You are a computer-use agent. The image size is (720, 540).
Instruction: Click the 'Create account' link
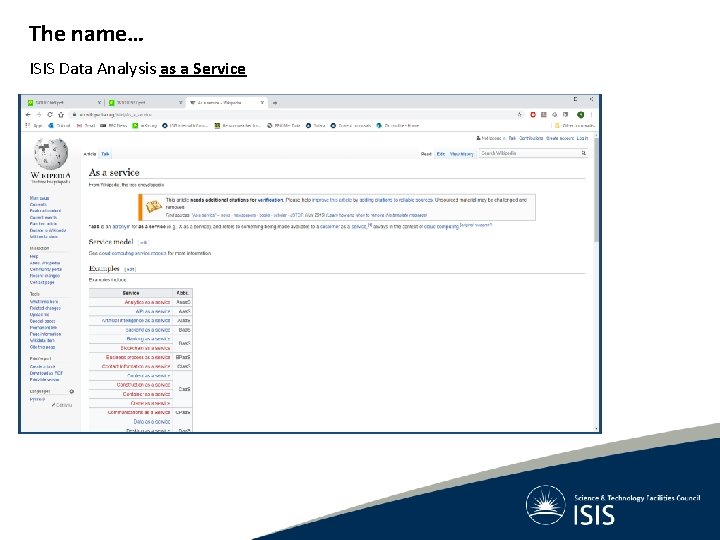click(x=560, y=138)
